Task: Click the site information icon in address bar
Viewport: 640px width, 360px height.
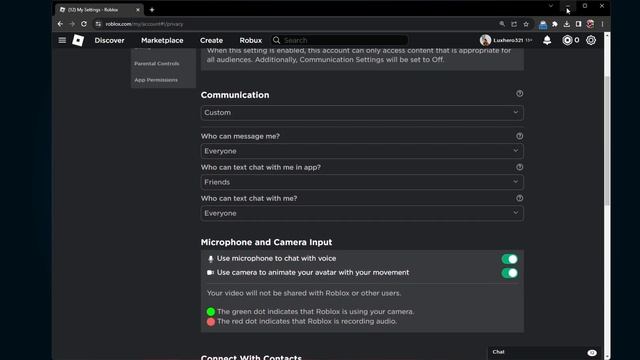Action: click(x=98, y=24)
